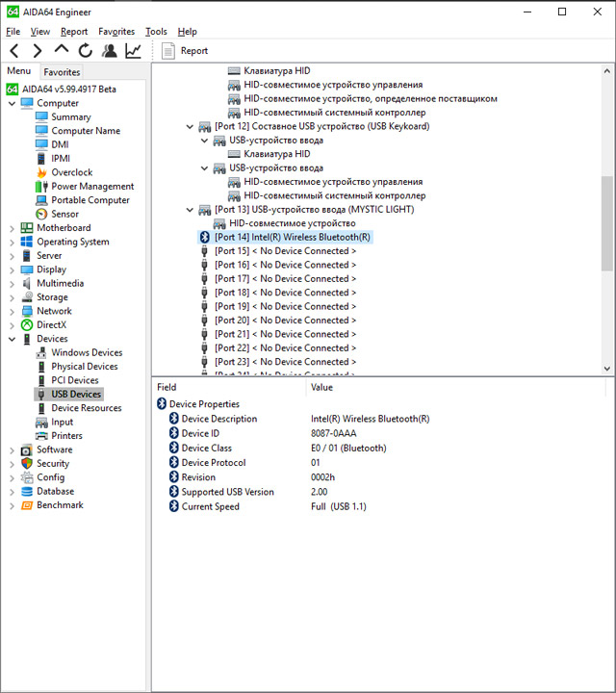
Task: Select the Printers icon
Action: coord(41,436)
